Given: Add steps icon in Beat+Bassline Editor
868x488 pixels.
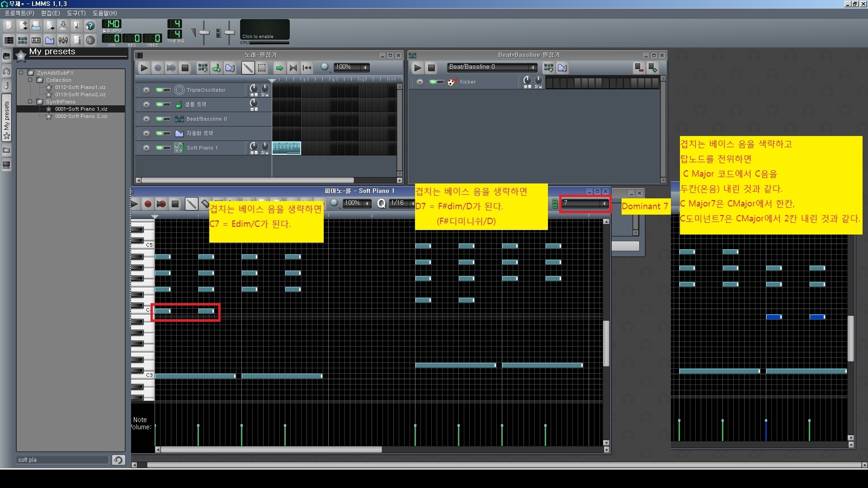Looking at the screenshot, I should [653, 68].
